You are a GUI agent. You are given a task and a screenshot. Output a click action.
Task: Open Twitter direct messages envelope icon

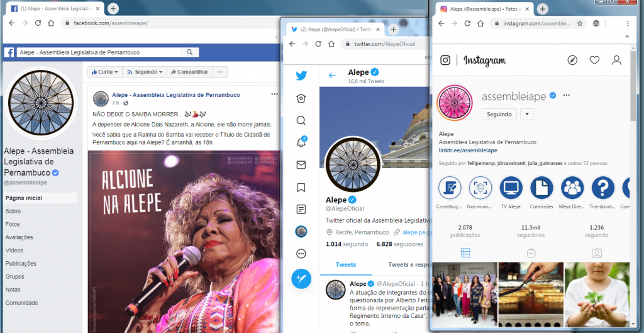click(301, 165)
